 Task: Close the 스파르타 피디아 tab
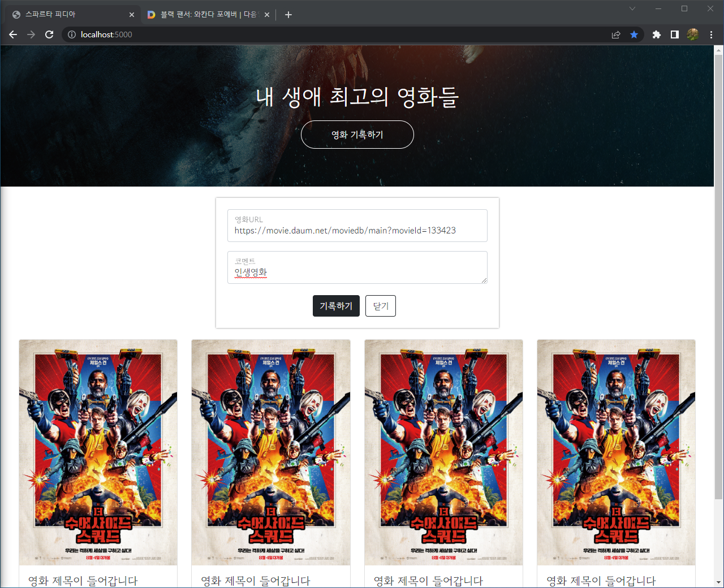point(132,15)
